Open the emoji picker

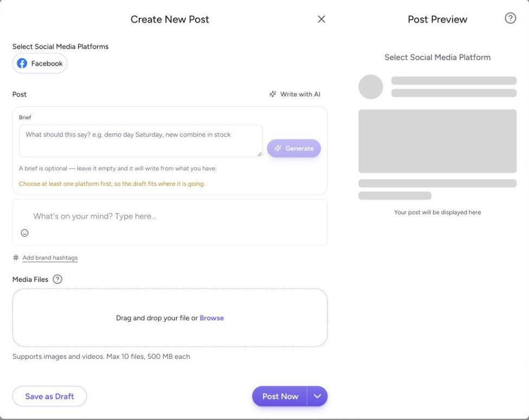click(24, 233)
